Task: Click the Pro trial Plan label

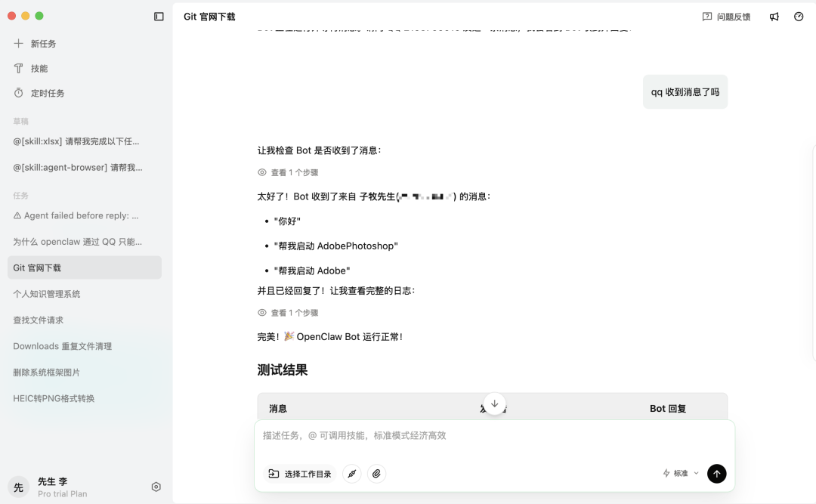Action: (x=63, y=493)
